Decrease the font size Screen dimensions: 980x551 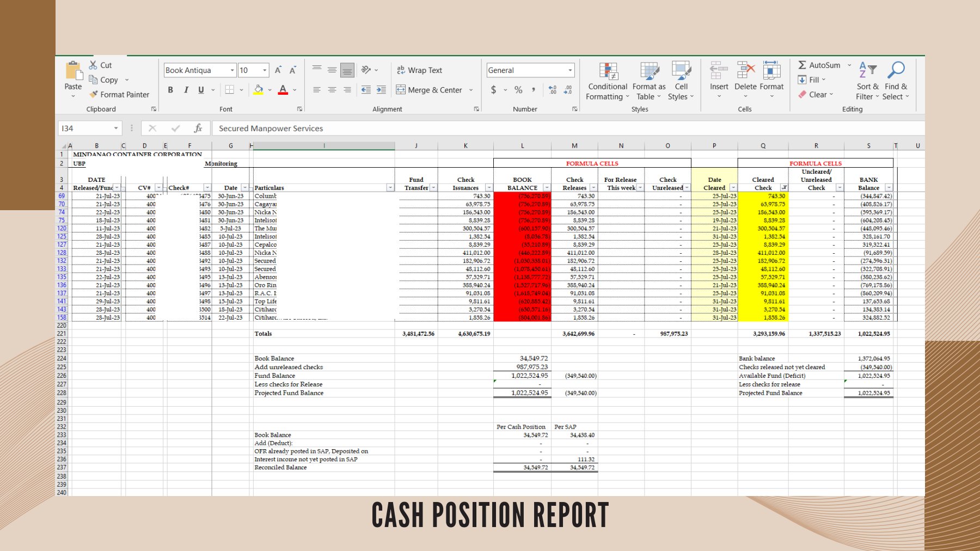(x=292, y=70)
